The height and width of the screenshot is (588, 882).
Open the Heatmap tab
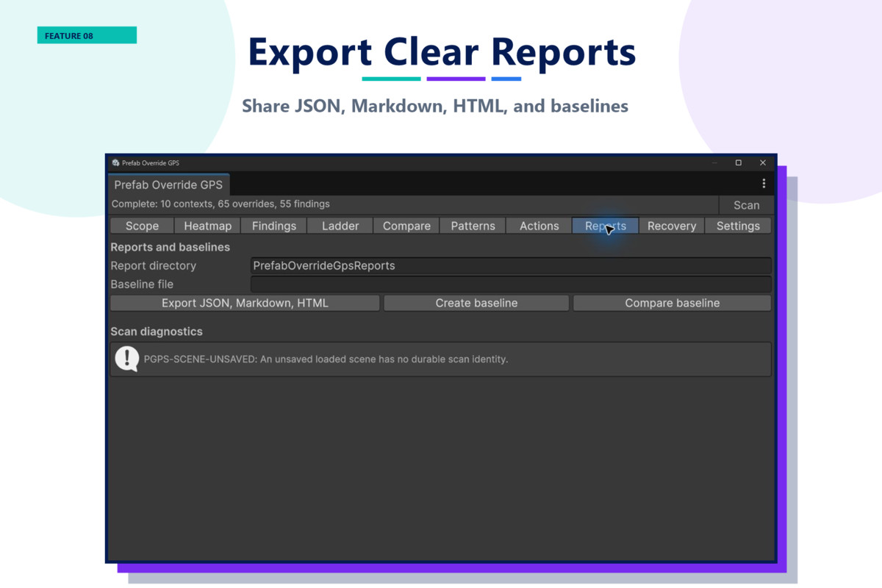(x=208, y=226)
